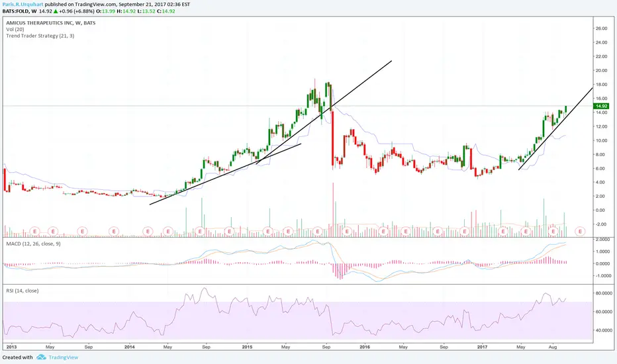Click the '+0.96 (+6.88%)' change value
This screenshot has width=617, height=364.
pos(77,11)
